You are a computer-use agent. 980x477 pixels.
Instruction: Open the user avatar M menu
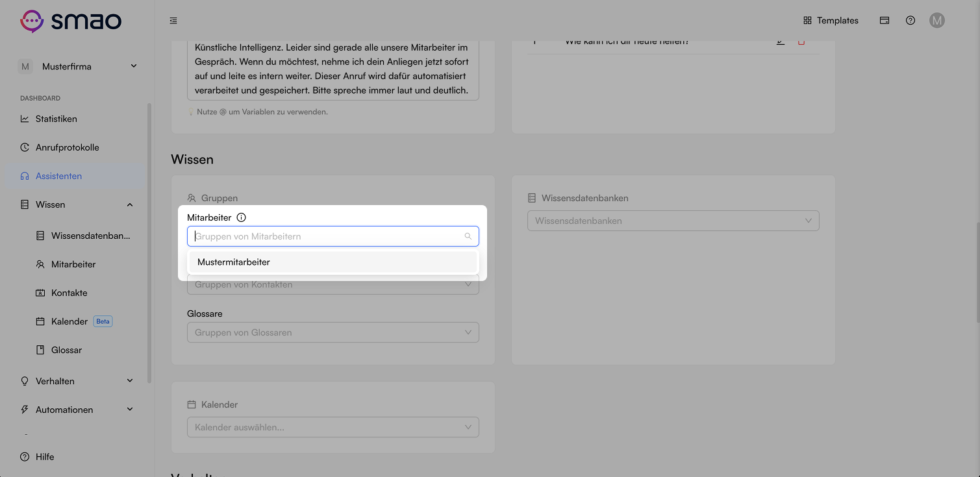(x=936, y=21)
